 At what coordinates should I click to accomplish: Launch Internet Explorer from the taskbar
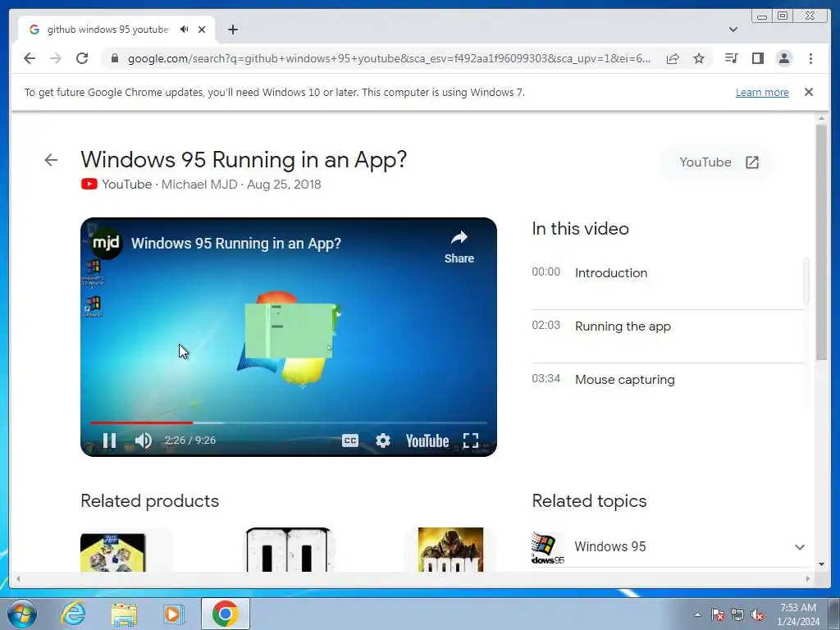[73, 614]
